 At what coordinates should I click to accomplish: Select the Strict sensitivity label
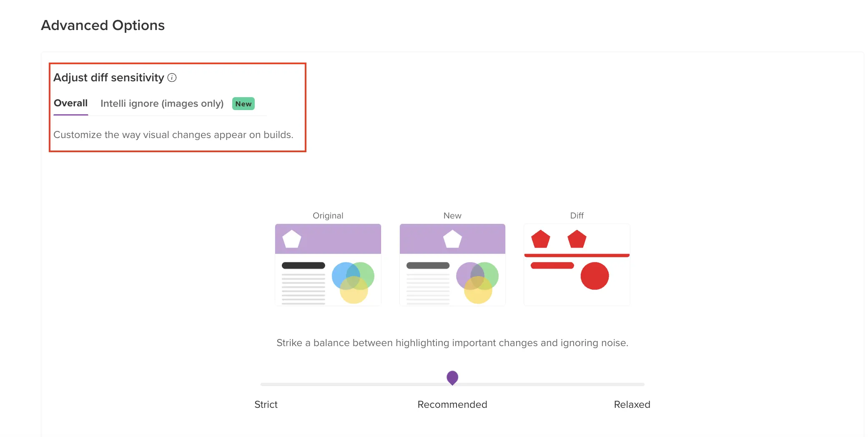pyautogui.click(x=266, y=404)
